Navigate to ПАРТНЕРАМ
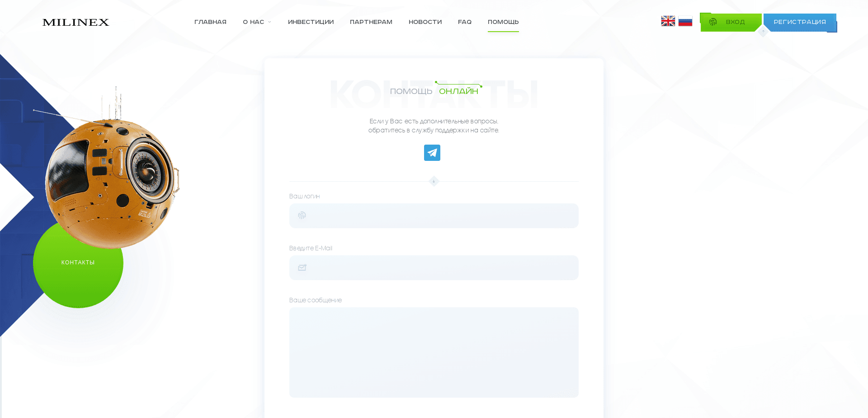The width and height of the screenshot is (868, 418). click(371, 21)
